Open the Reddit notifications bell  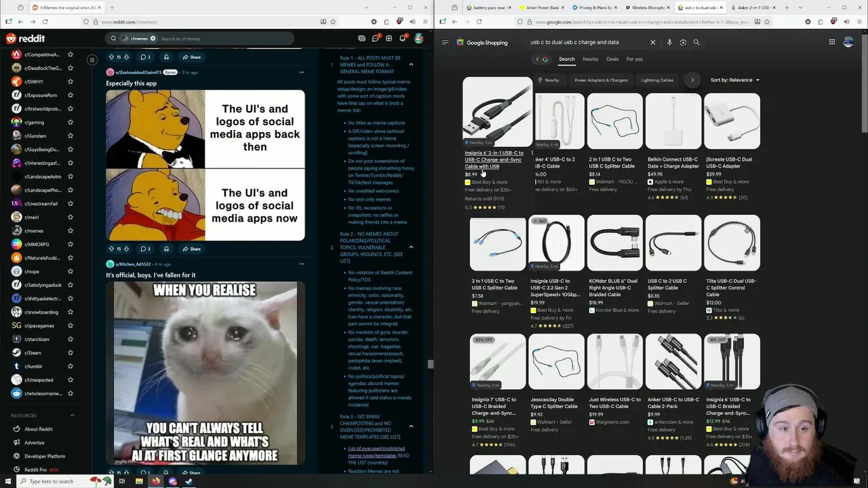(403, 39)
